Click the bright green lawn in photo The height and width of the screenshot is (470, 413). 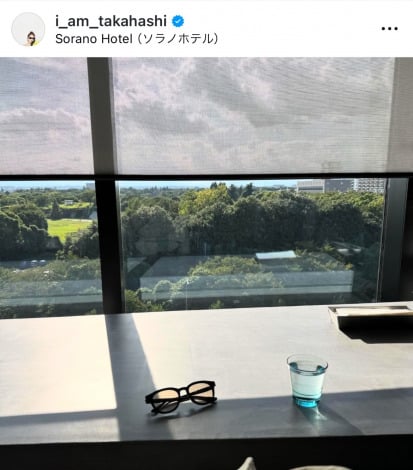(67, 228)
